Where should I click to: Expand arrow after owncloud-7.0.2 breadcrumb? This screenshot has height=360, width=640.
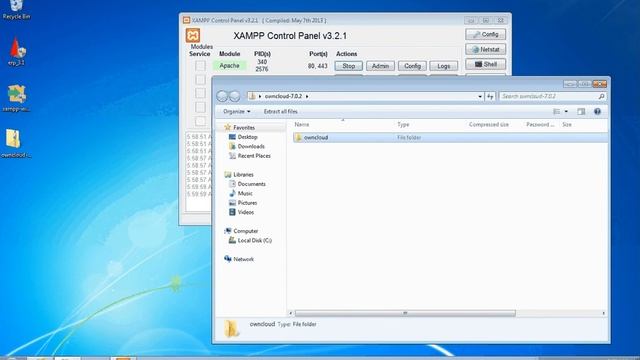(x=307, y=96)
